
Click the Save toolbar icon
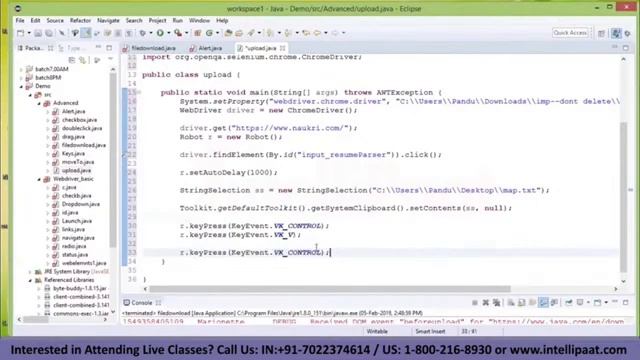(38, 33)
